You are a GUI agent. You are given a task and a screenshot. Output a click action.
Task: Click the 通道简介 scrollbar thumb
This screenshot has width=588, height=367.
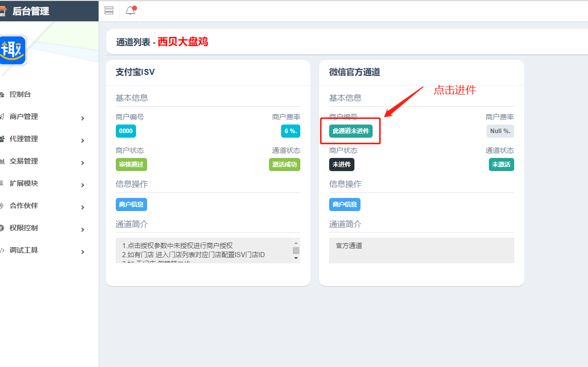[296, 251]
